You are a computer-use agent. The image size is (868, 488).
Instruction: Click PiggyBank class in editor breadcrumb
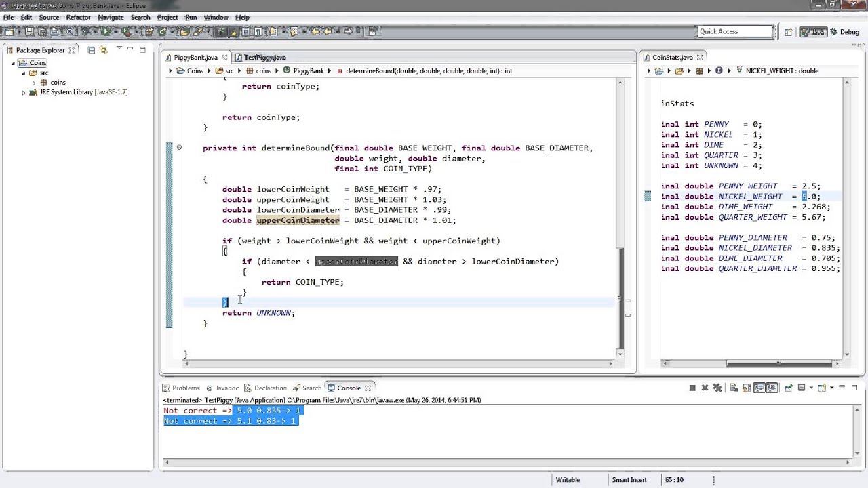pyautogui.click(x=308, y=70)
